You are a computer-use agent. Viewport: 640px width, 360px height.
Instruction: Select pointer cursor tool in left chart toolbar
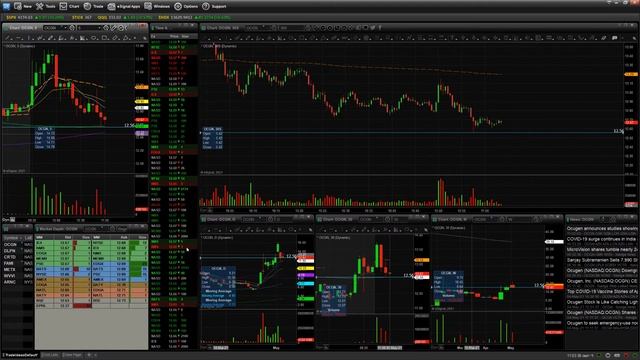coord(144,38)
